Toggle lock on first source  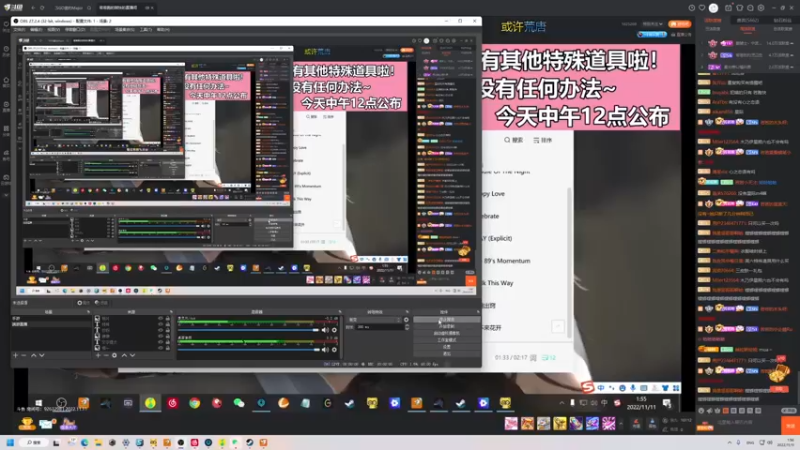tap(167, 318)
